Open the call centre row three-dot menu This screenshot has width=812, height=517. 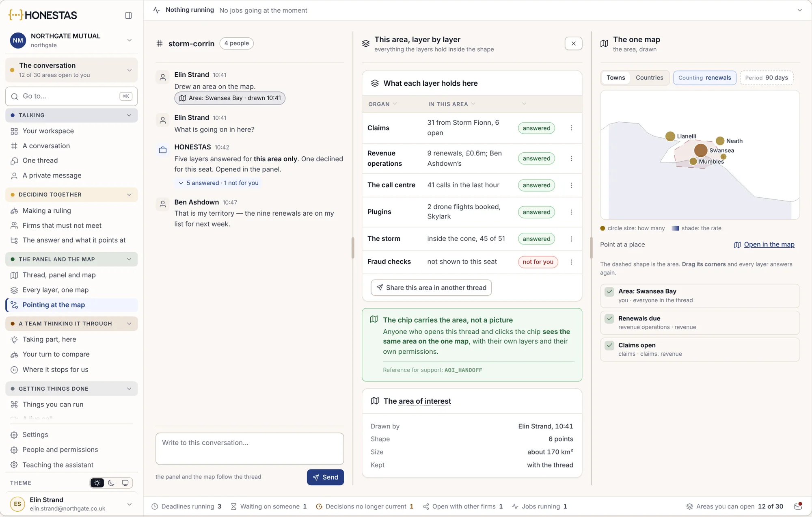tap(571, 185)
